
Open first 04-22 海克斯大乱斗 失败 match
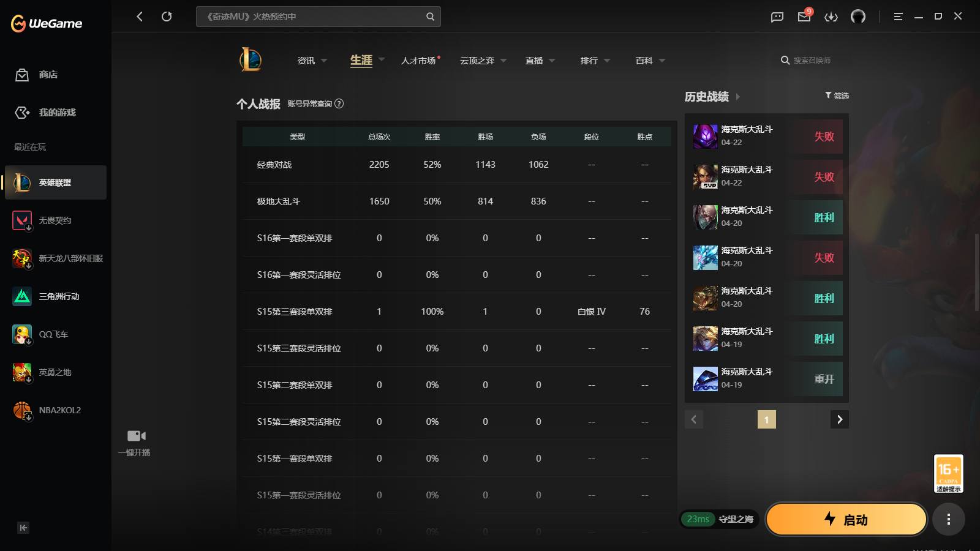point(767,137)
